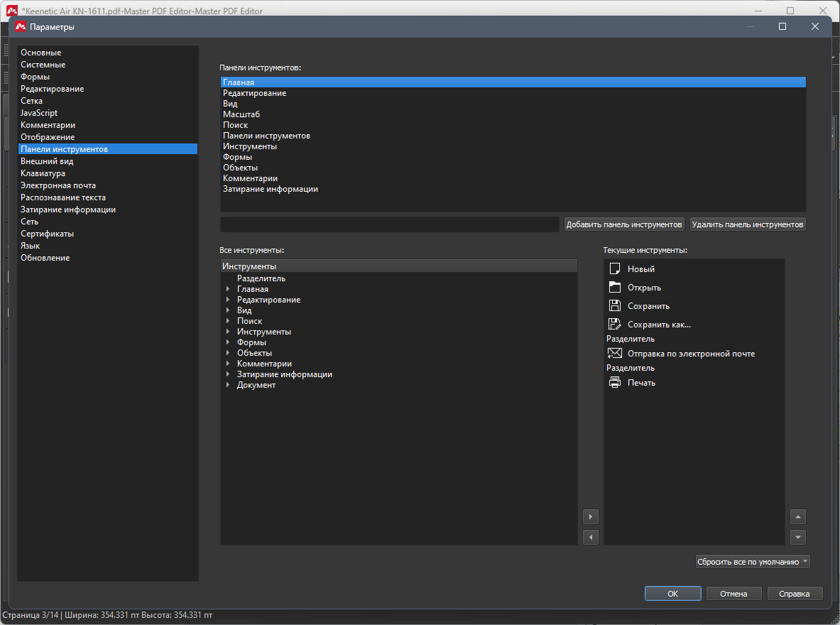Select the email envelope icon
840x625 pixels.
pos(614,353)
